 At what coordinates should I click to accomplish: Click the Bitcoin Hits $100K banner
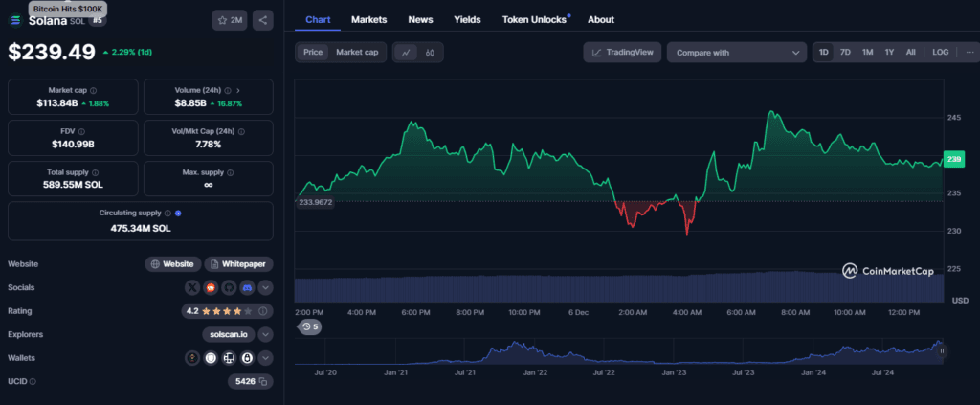coord(69,9)
